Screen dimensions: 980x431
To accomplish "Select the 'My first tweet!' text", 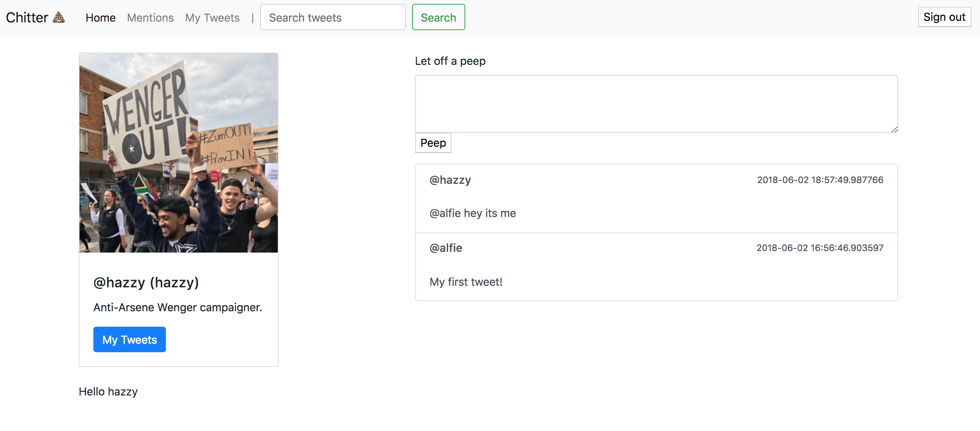I will point(466,282).
